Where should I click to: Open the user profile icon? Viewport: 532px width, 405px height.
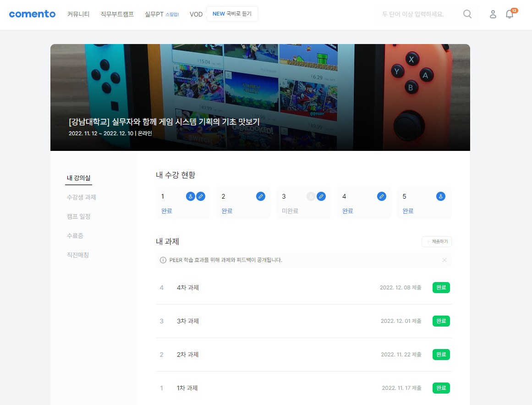[x=493, y=14]
